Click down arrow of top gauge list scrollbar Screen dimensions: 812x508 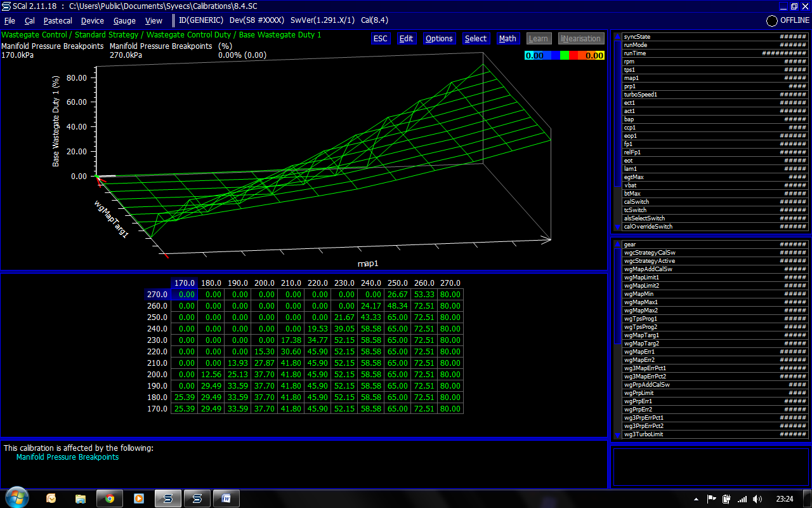point(618,227)
